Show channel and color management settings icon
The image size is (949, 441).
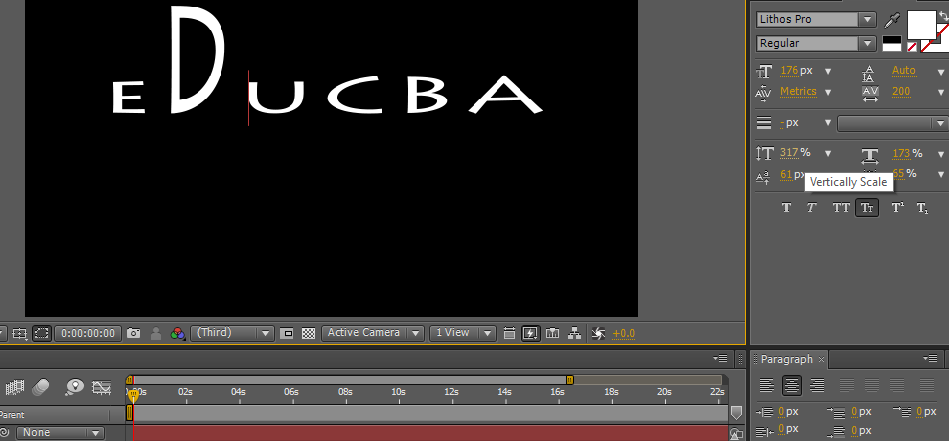point(177,333)
